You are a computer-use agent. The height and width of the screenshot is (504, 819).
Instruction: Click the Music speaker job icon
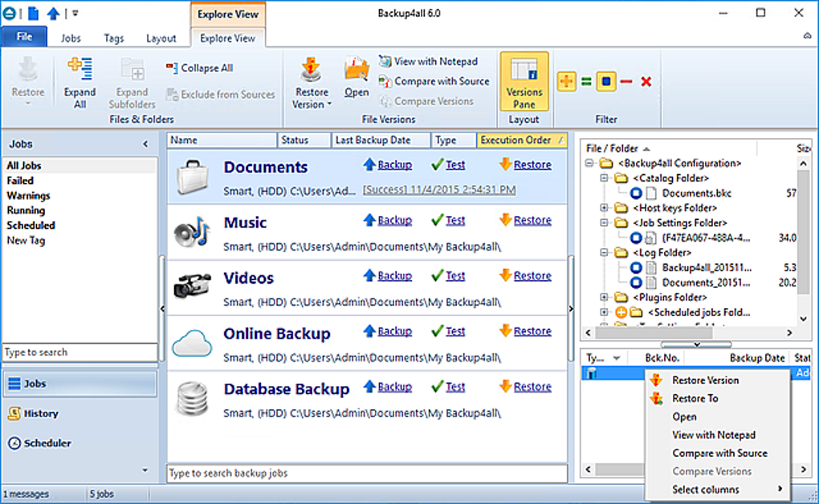click(192, 233)
